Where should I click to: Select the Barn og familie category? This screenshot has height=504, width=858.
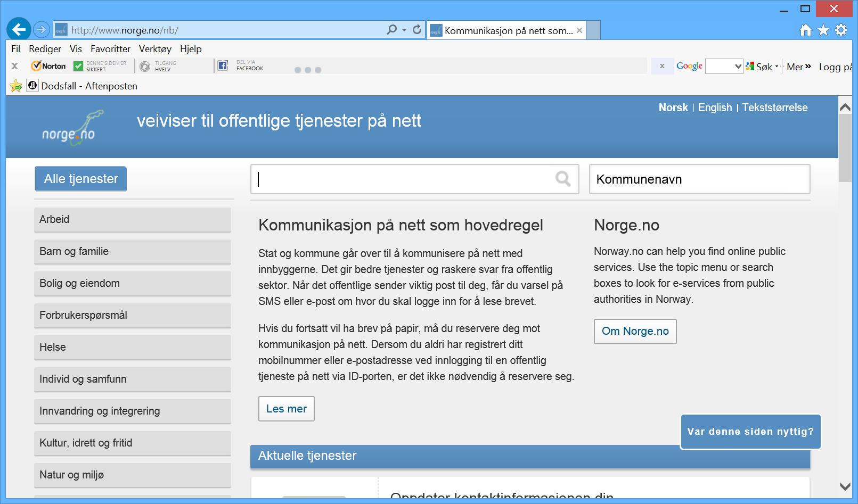pyautogui.click(x=133, y=252)
